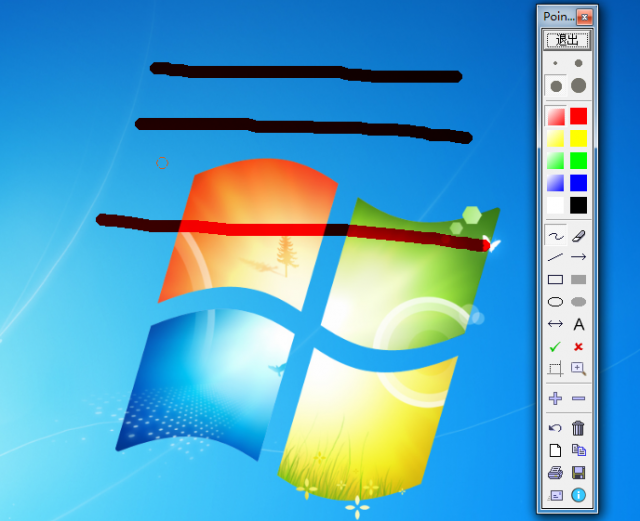The width and height of the screenshot is (640, 521).
Task: Copy screen to clipboard icon
Action: pyautogui.click(x=578, y=450)
